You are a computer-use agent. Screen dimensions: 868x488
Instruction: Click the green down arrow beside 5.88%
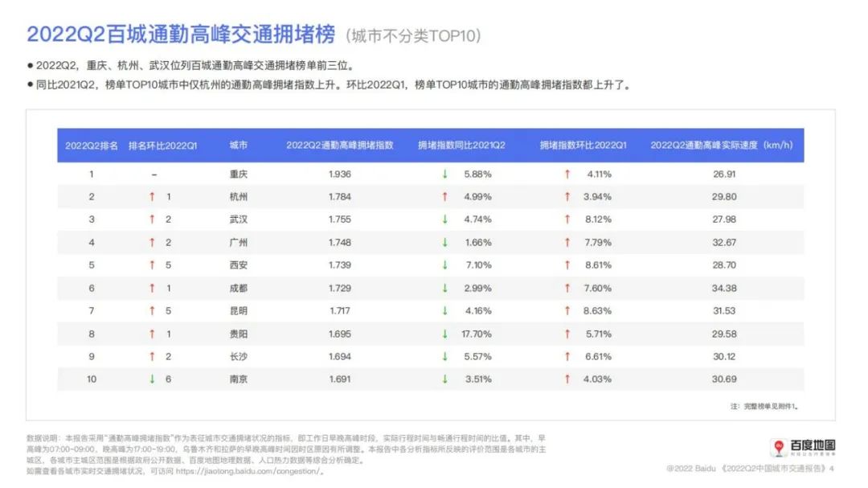point(444,174)
